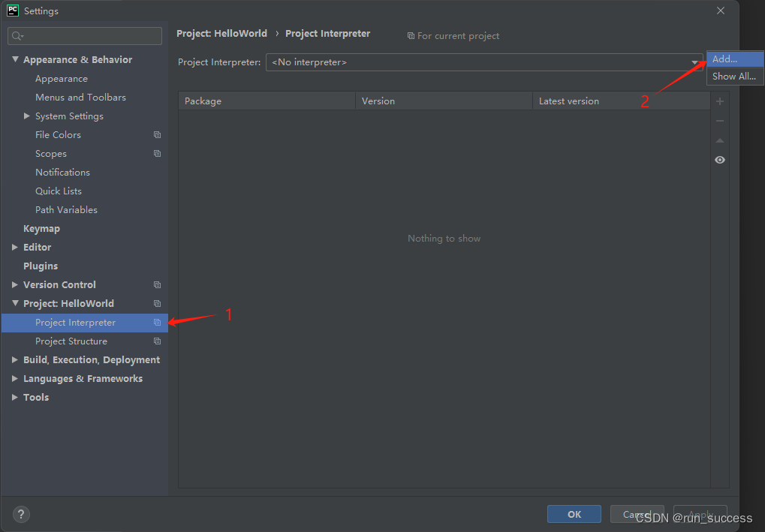This screenshot has height=532, width=765.
Task: Expand the Languages & Frameworks section
Action: pos(15,378)
